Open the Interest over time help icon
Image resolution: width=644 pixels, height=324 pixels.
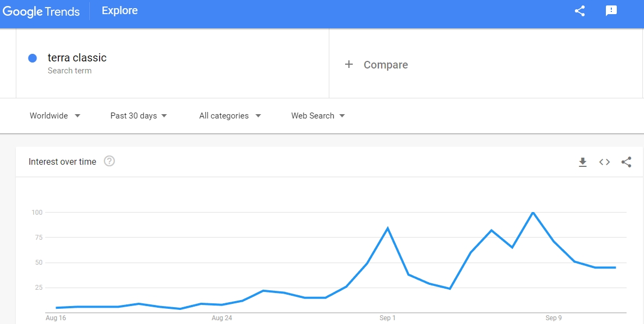coord(109,161)
